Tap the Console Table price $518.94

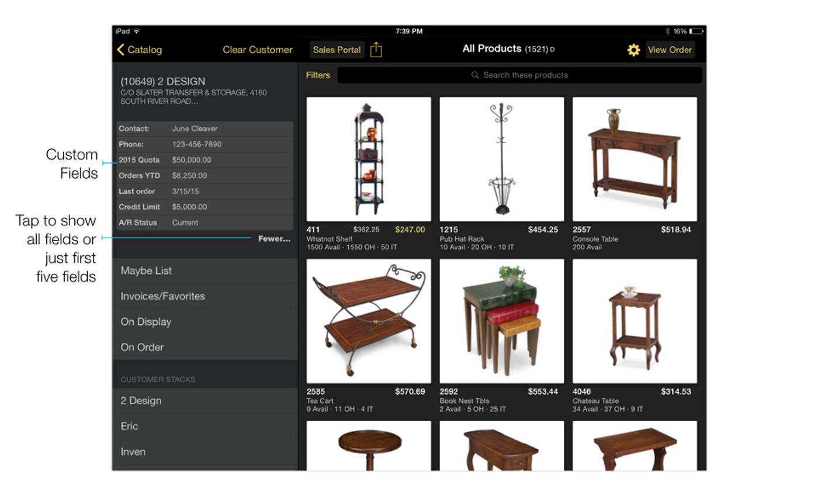676,230
